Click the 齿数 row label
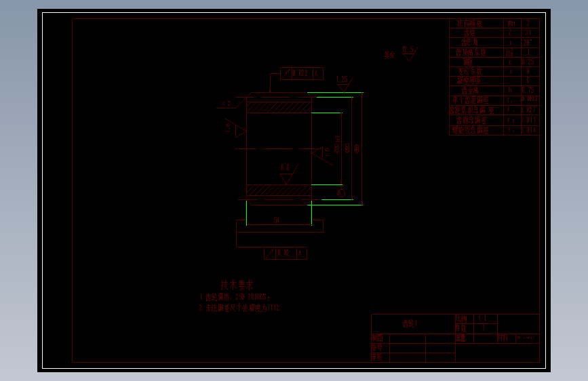588x381 pixels. coord(469,33)
